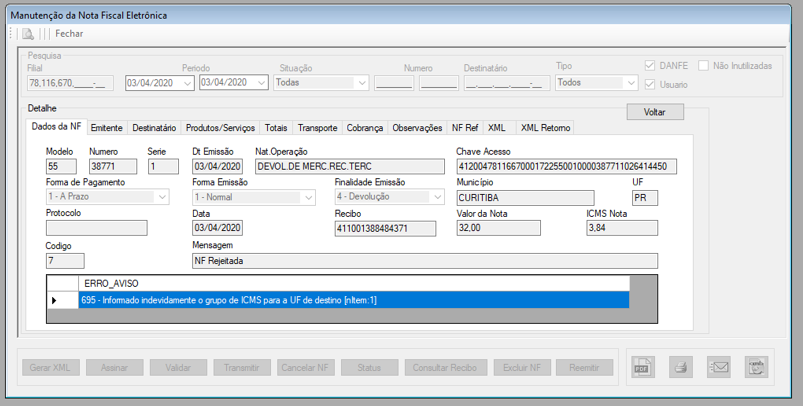Click the Voltar button
This screenshot has width=803, height=406.
[x=655, y=112]
